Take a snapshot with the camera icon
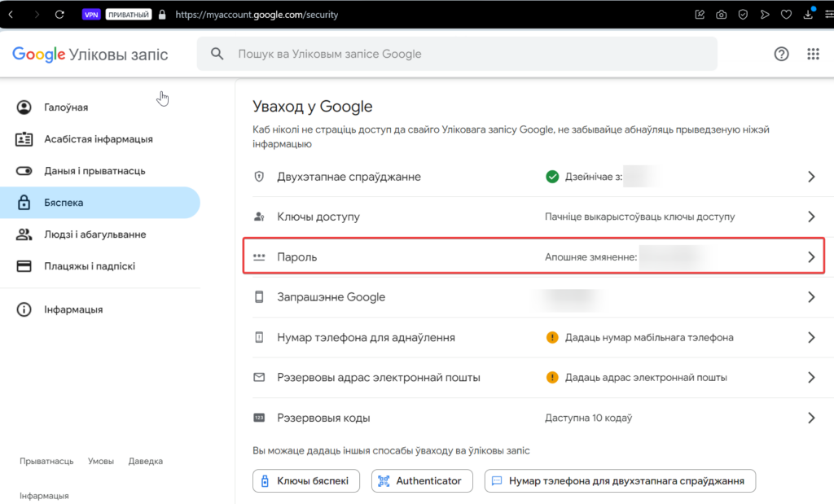834x504 pixels. [x=722, y=15]
